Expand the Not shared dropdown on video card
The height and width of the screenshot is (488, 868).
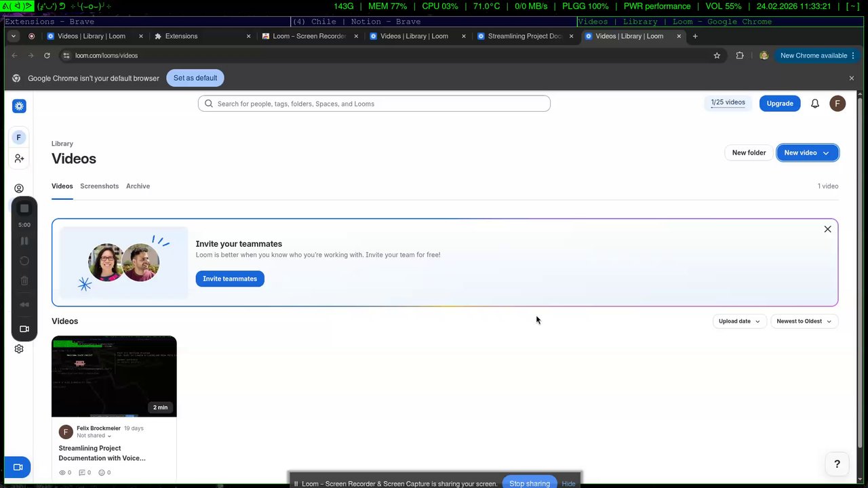[94, 436]
